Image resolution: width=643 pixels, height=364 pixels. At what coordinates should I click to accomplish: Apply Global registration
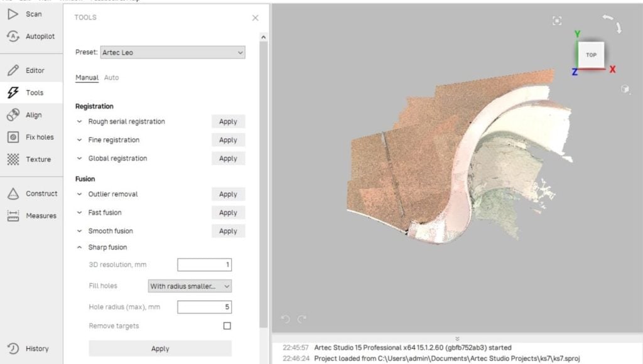(228, 159)
